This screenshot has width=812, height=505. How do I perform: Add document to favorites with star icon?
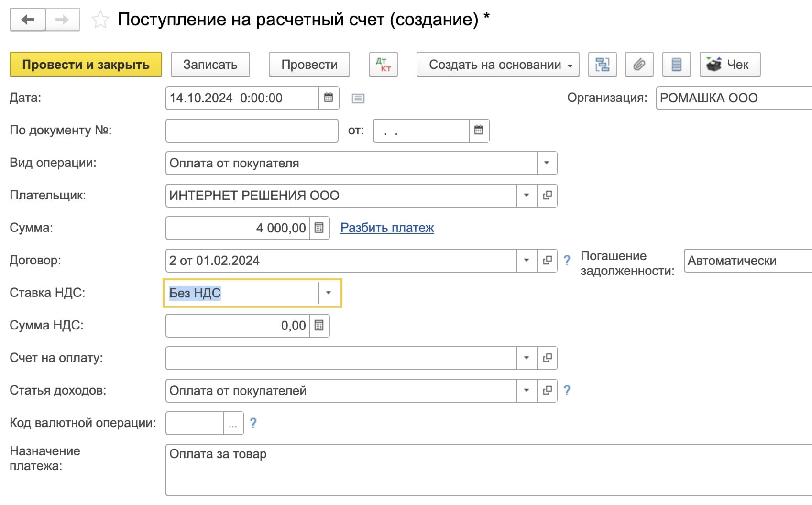(x=100, y=20)
